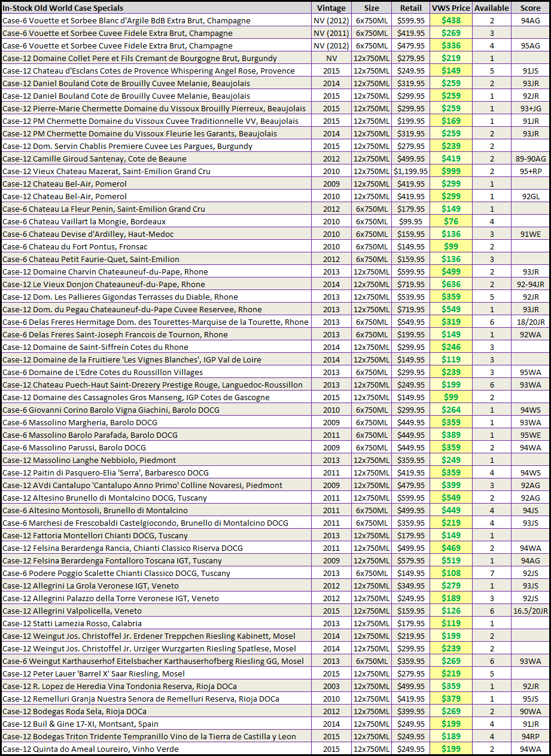Image resolution: width=551 pixels, height=756 pixels.
Task: Select the Domaine Charvin Chateauneuf-du-Pape name
Action: [x=105, y=272]
